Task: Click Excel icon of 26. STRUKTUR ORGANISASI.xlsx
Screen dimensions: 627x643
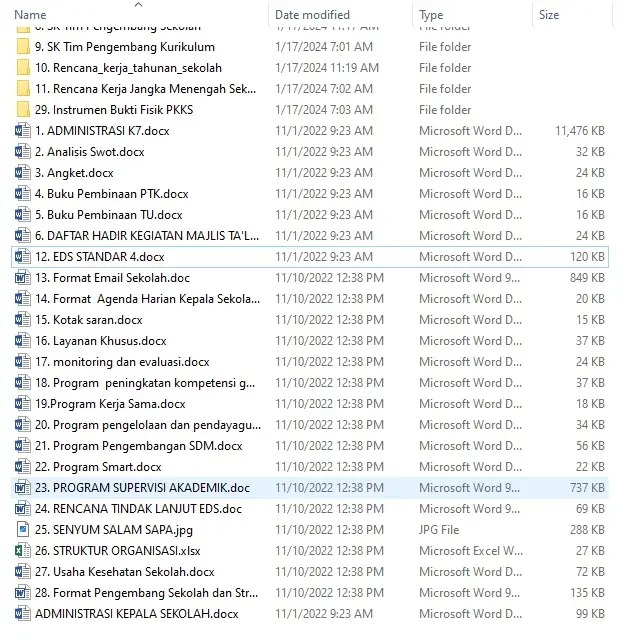Action: (23, 551)
